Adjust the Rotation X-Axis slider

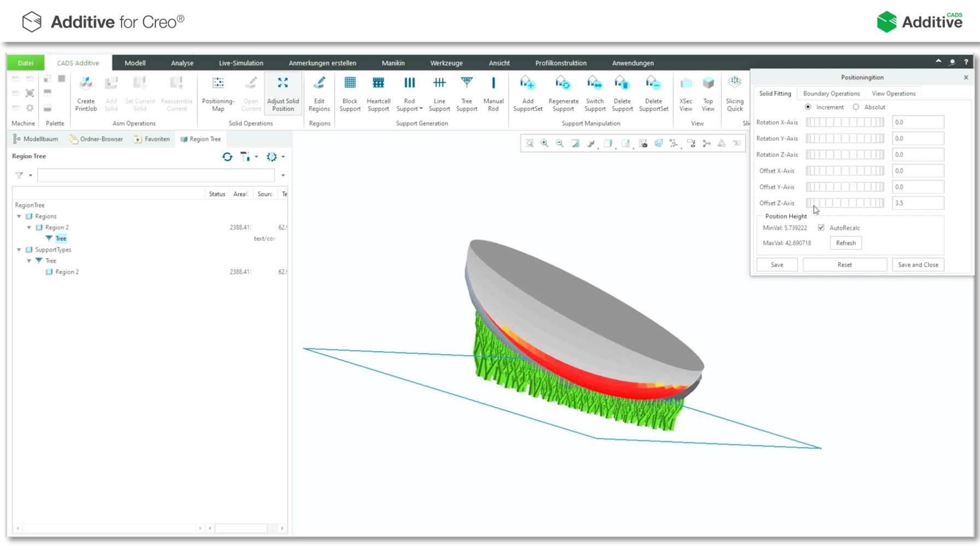845,122
